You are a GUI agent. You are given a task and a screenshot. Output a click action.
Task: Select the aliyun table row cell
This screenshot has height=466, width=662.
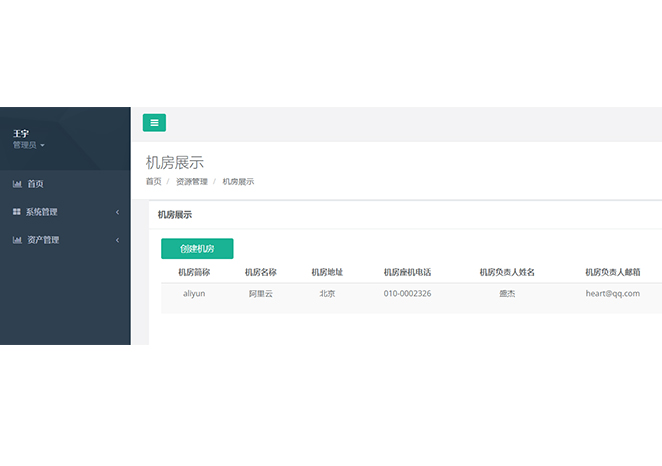[x=194, y=294]
